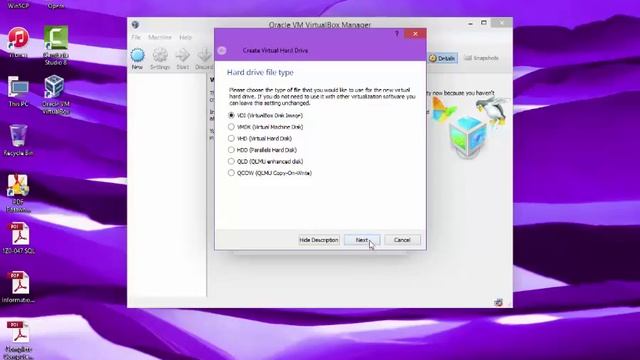Screen dimensions: 640x360
Task: Click the Discard toolbar icon
Action: (204, 59)
